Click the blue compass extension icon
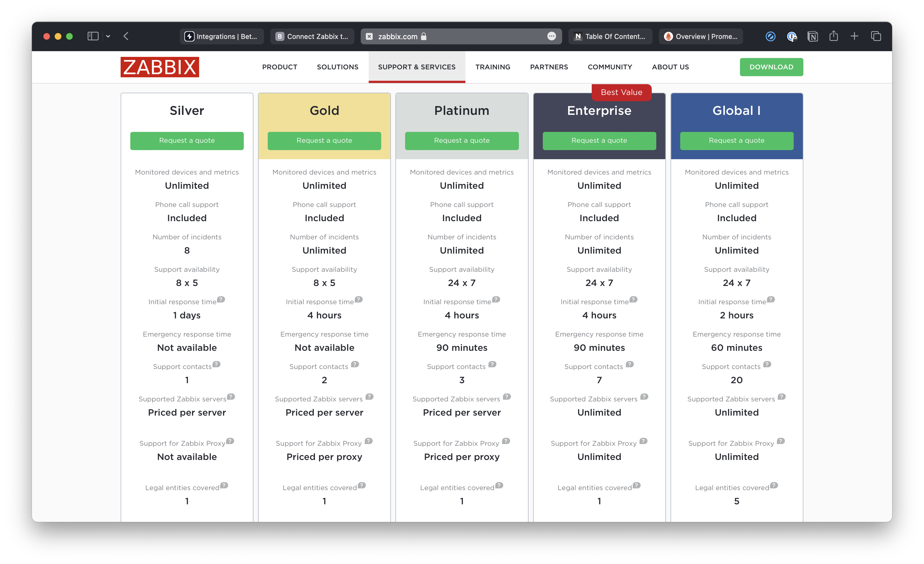 (x=770, y=36)
